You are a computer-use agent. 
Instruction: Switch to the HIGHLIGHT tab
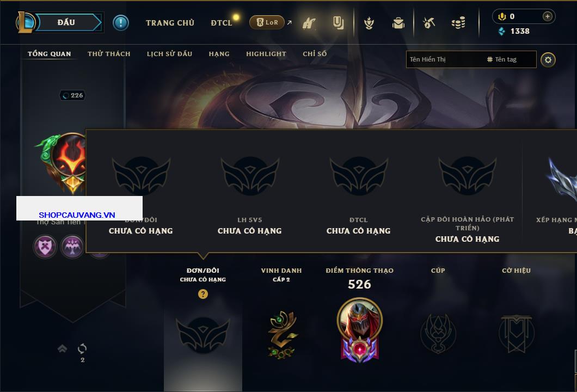(x=266, y=54)
